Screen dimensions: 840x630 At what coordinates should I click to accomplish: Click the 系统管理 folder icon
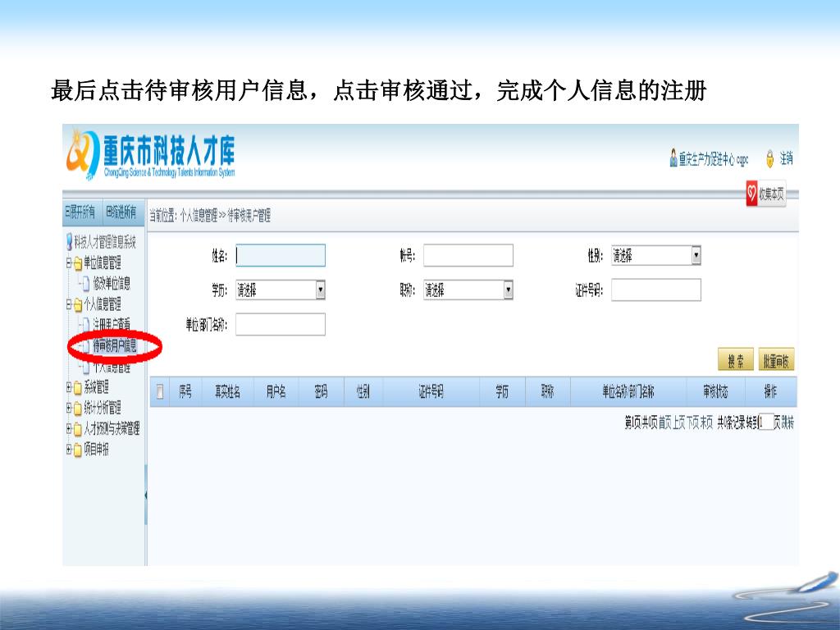[78, 387]
